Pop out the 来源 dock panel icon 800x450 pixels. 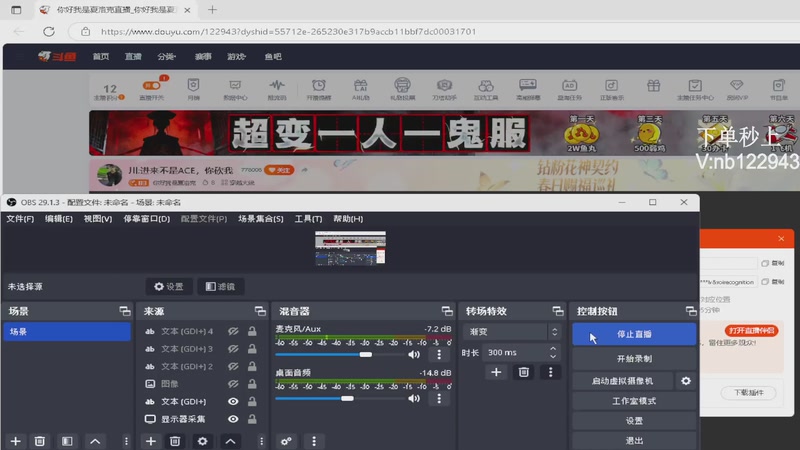(260, 311)
